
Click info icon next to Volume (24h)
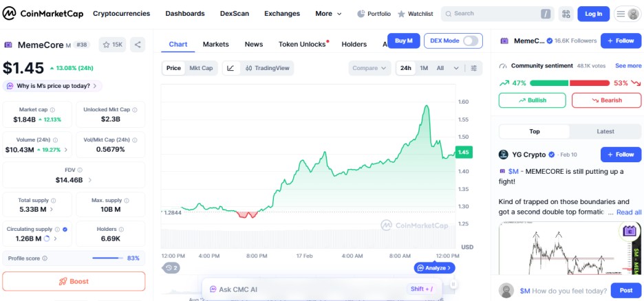coord(56,140)
